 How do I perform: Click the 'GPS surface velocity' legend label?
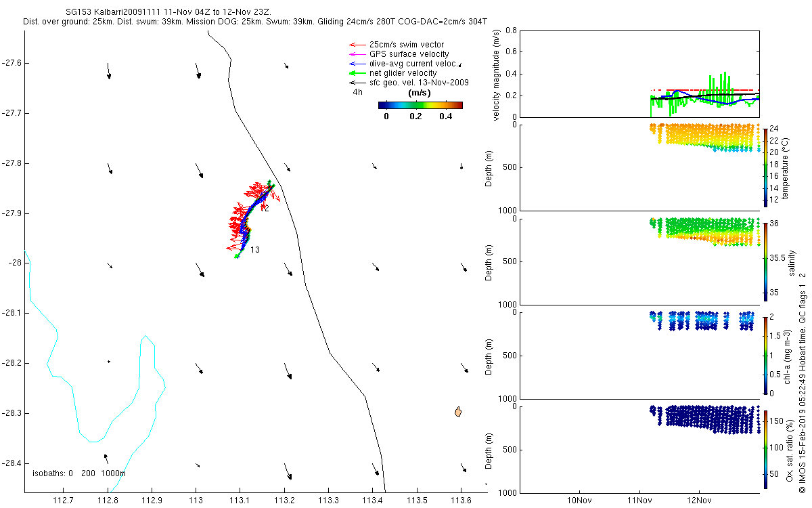(409, 54)
